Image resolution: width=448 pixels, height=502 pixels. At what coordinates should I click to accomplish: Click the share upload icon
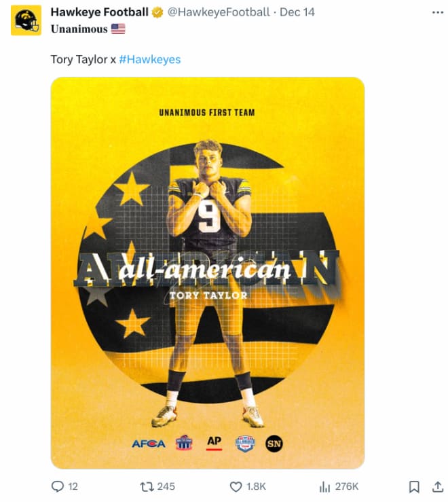pyautogui.click(x=437, y=486)
